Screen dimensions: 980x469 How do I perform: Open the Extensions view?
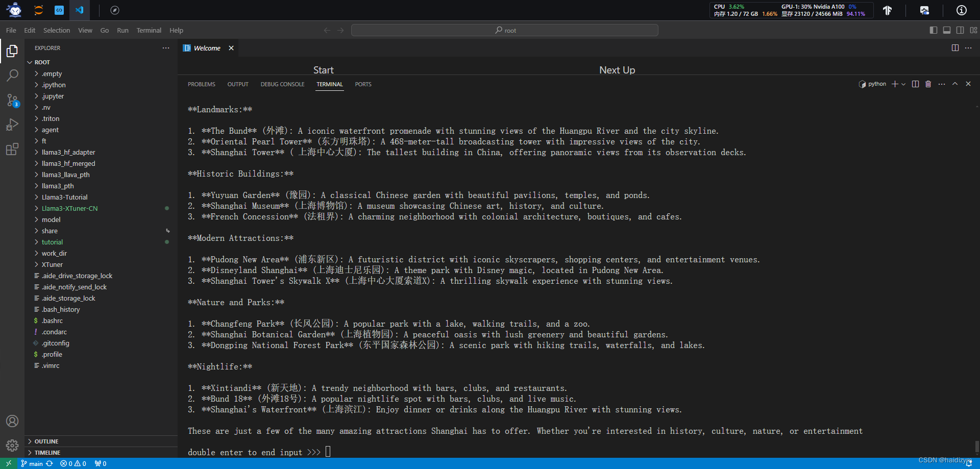[x=12, y=149]
